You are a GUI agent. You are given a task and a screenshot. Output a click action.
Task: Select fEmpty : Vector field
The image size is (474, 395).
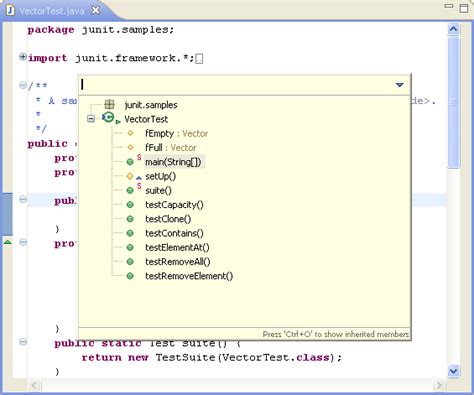[x=176, y=134]
